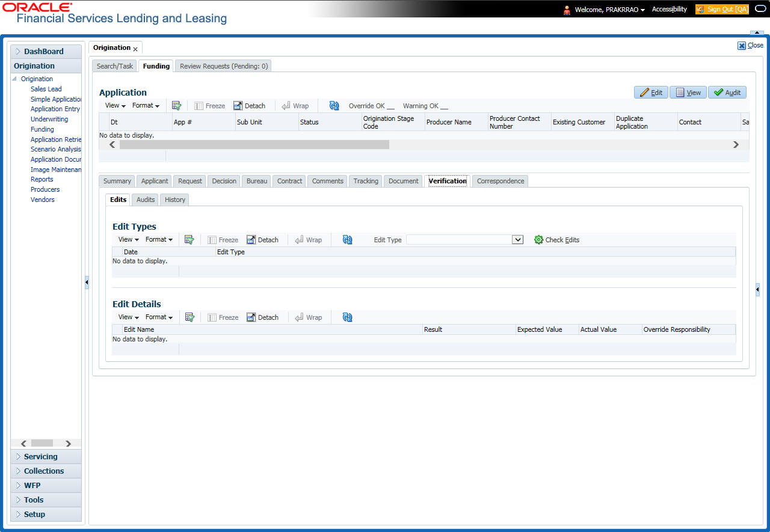Collapse the left navigation pane splitter arrow
The width and height of the screenshot is (770, 532).
pyautogui.click(x=87, y=283)
